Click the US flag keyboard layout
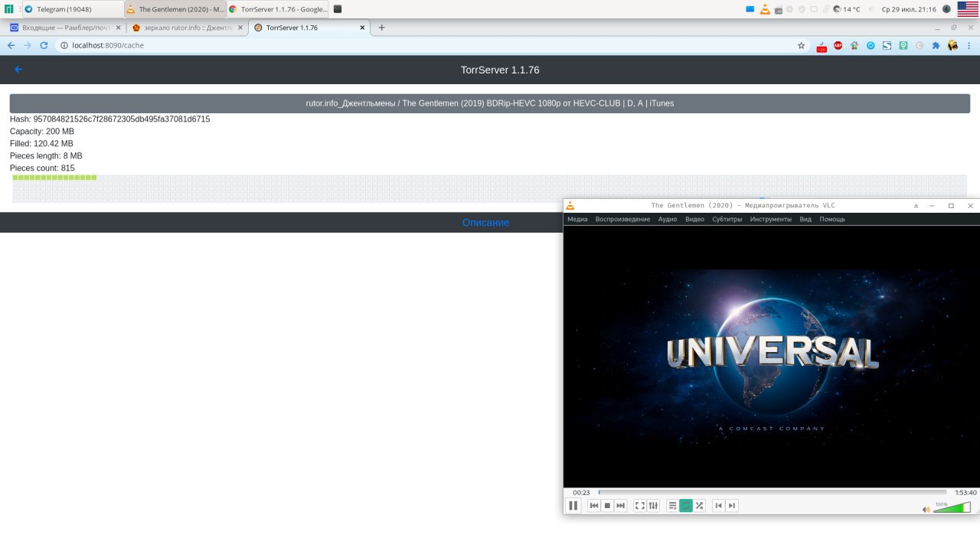 tap(968, 9)
